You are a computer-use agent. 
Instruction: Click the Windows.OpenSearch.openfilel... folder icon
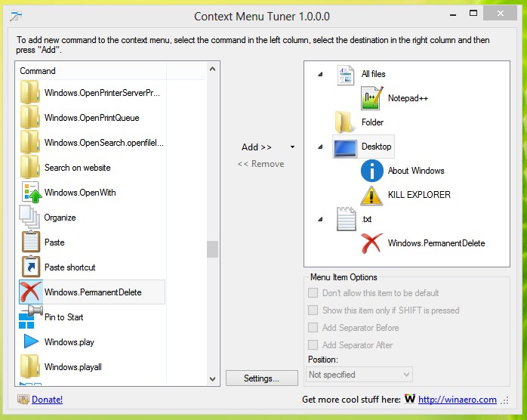pos(30,142)
